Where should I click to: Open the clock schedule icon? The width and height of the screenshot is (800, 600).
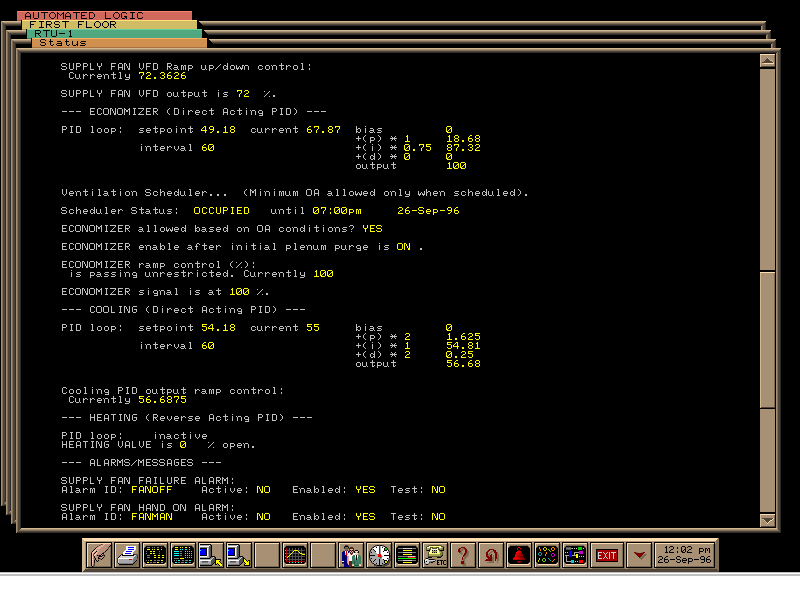[379, 554]
